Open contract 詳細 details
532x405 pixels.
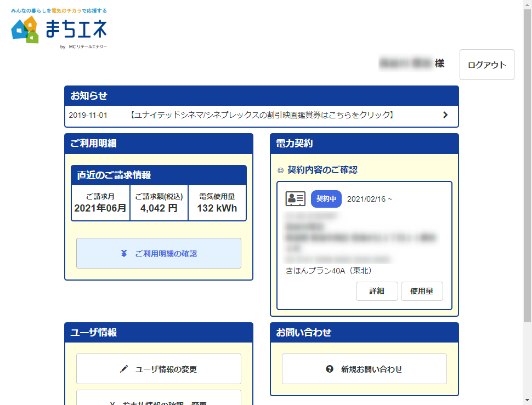(x=377, y=291)
